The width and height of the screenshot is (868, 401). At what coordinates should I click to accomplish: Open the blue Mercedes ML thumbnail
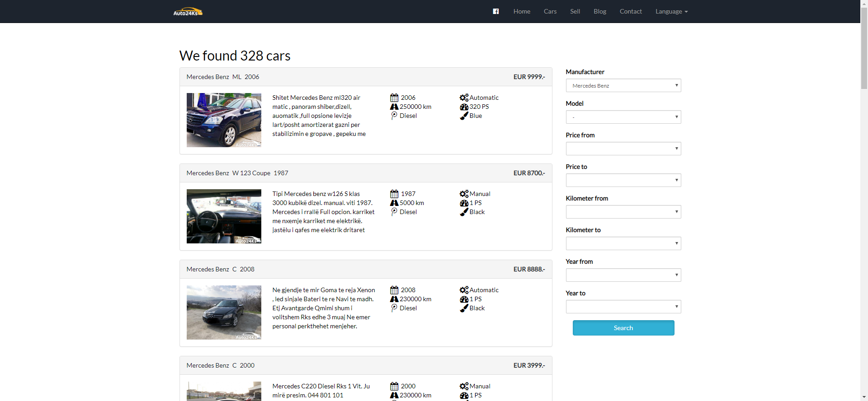coord(224,120)
